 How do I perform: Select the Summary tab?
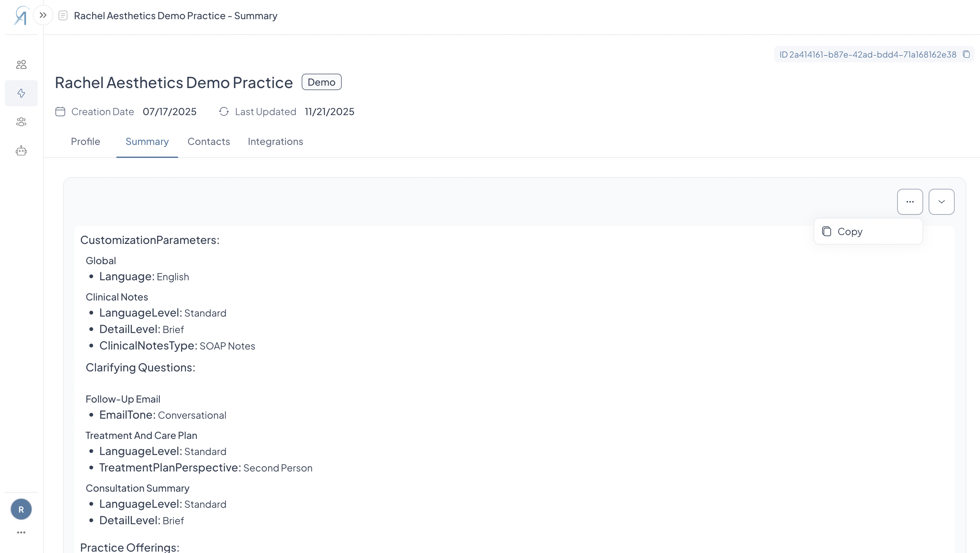click(147, 142)
